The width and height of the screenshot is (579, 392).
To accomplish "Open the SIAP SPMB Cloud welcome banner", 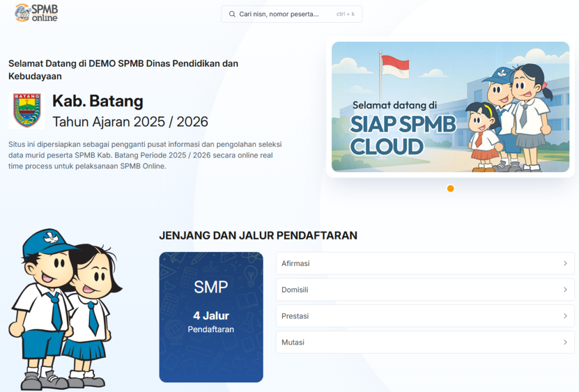I will coord(450,107).
